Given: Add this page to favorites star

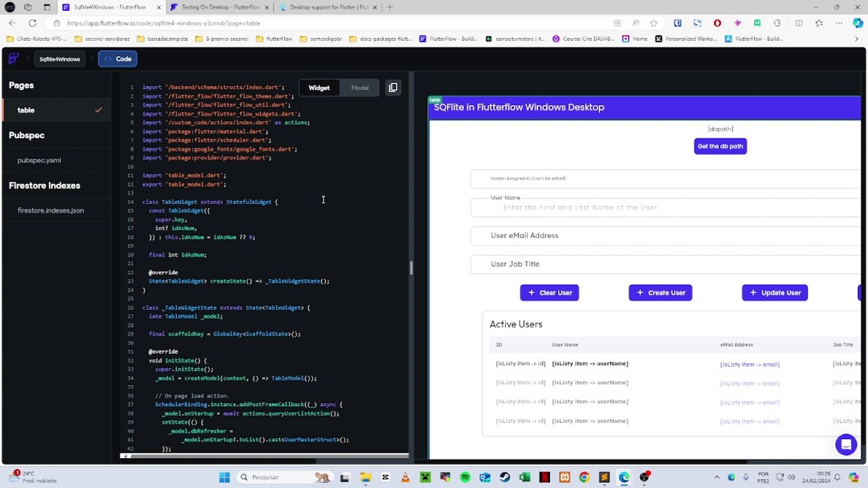Looking at the screenshot, I should [654, 23].
